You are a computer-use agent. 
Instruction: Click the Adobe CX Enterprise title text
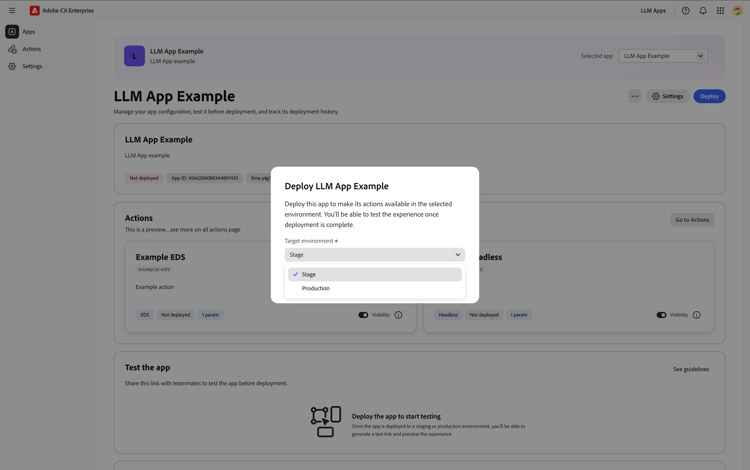pos(68,11)
